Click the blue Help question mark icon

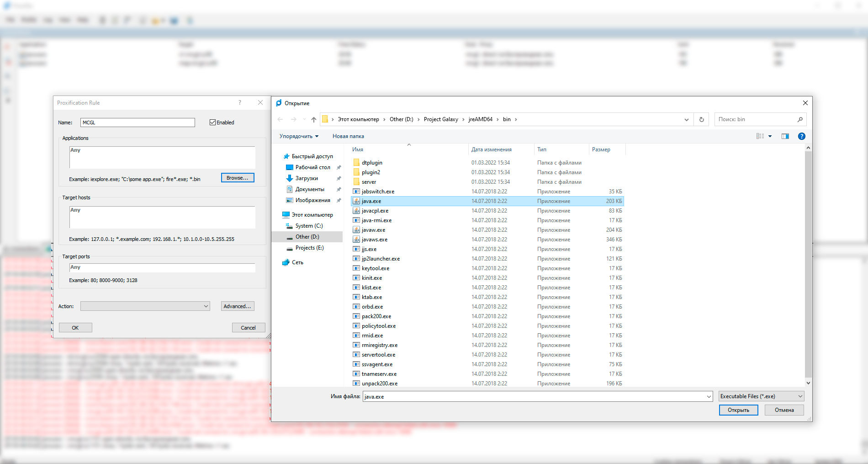[801, 136]
